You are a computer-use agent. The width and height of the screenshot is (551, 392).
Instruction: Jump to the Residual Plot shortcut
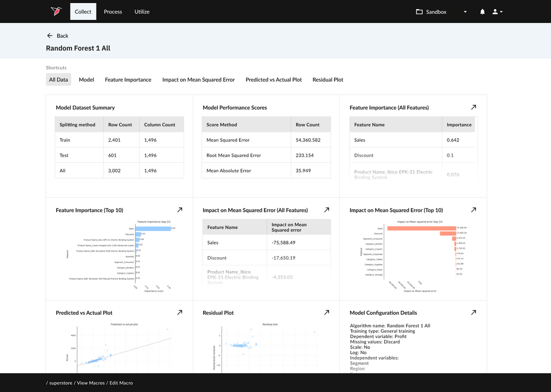[328, 80]
